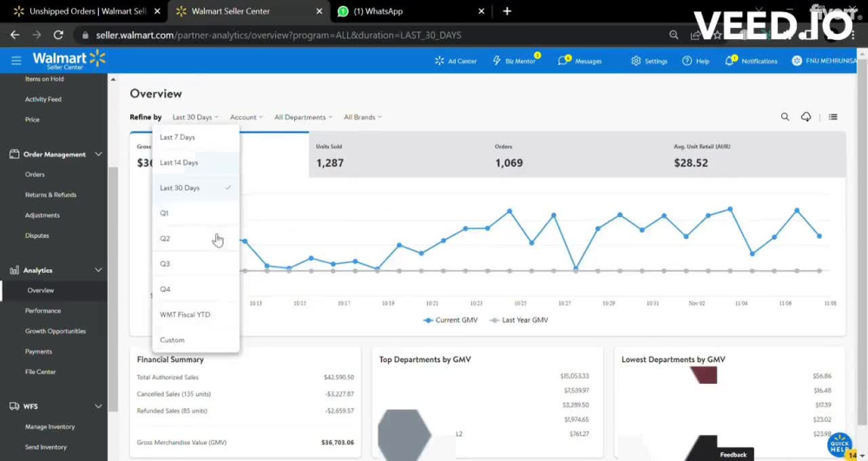
Task: Open Payments page
Action: 38,352
